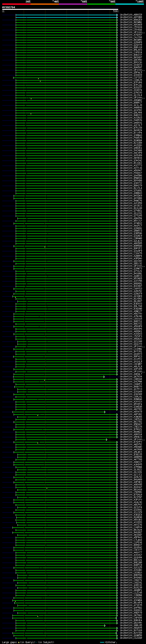146x644 pixels.
Task: Select the UniRef100_A9HS14 label
Action: click(x=131, y=435)
